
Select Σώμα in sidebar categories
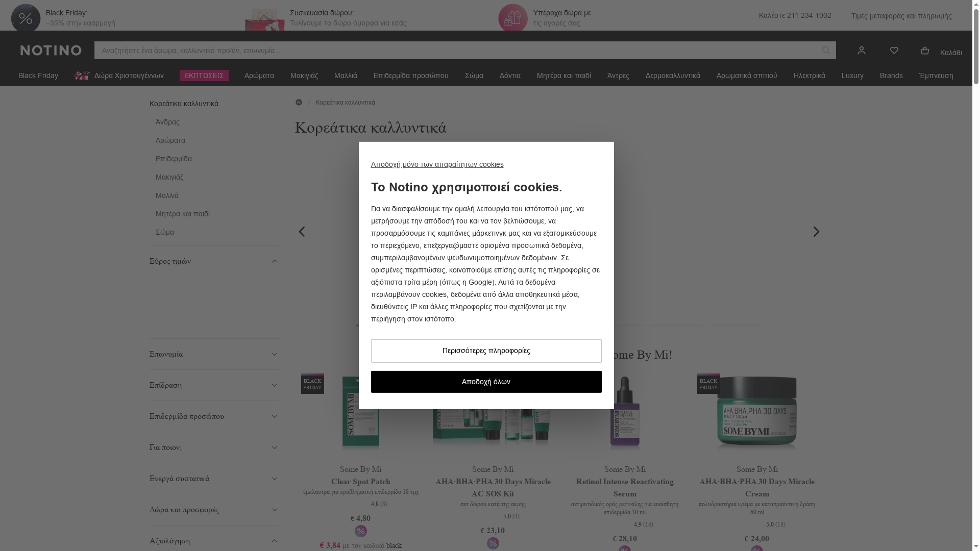pyautogui.click(x=165, y=232)
